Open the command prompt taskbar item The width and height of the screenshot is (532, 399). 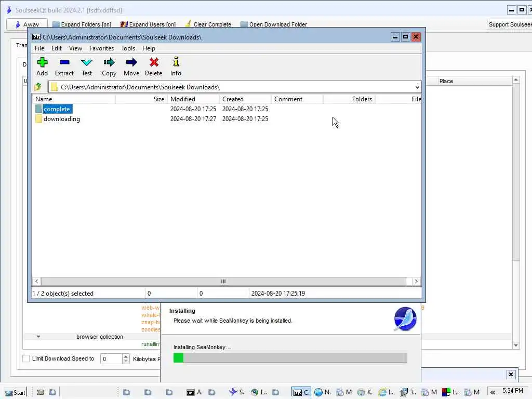tap(195, 393)
